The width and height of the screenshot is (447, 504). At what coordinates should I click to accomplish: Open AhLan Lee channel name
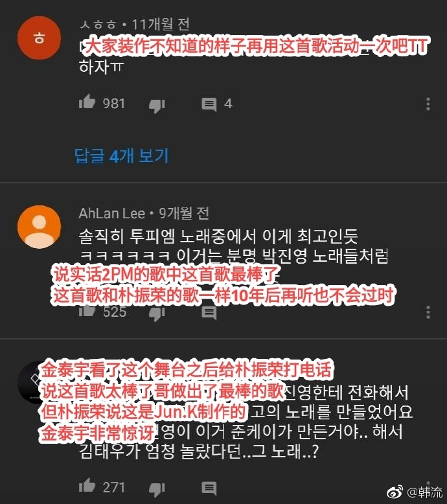(x=112, y=213)
